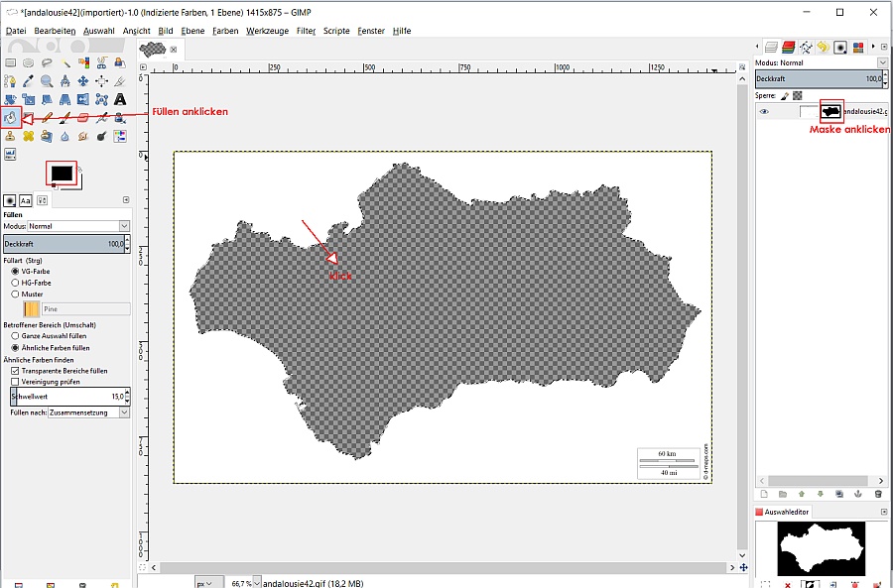
Task: Select the Move tool
Action: tap(83, 81)
